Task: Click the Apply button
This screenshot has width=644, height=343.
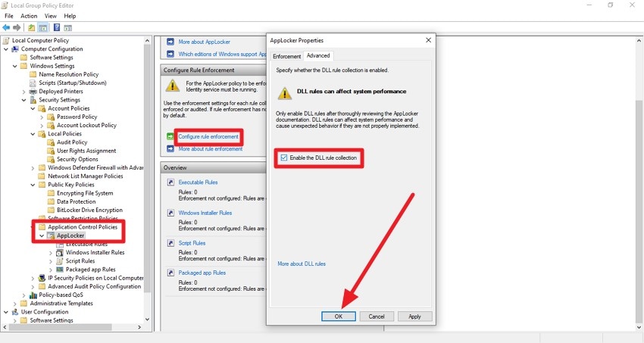Action: [414, 316]
